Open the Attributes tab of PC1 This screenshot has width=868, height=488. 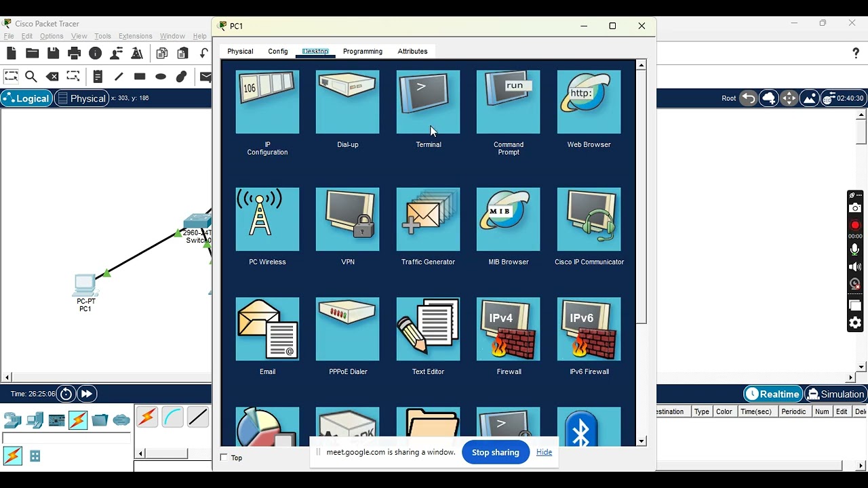click(412, 52)
